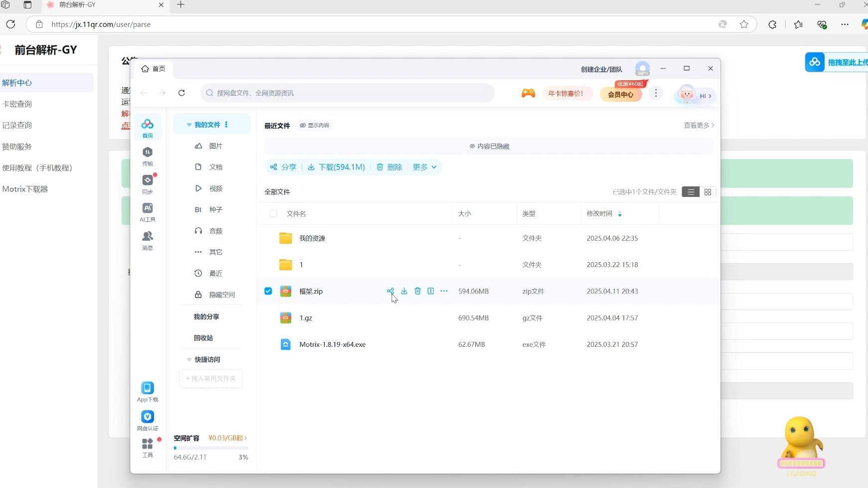Open the 传输 transfer panel icon
This screenshot has height=488, width=868.
(147, 156)
